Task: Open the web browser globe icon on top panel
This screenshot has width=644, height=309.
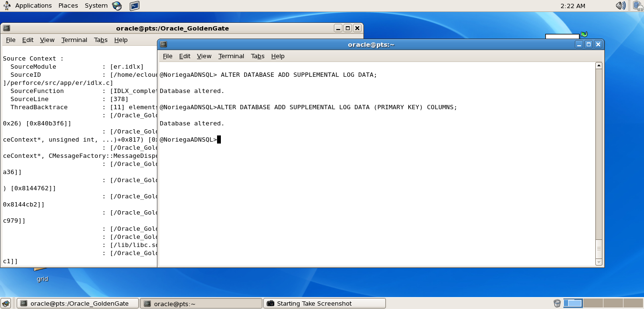Action: click(116, 6)
